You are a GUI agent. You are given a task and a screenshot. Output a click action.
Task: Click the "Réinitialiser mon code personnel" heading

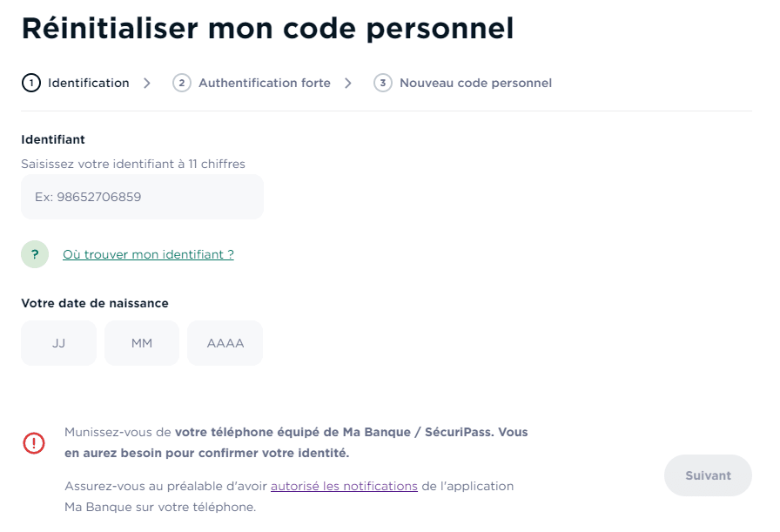pos(267,28)
